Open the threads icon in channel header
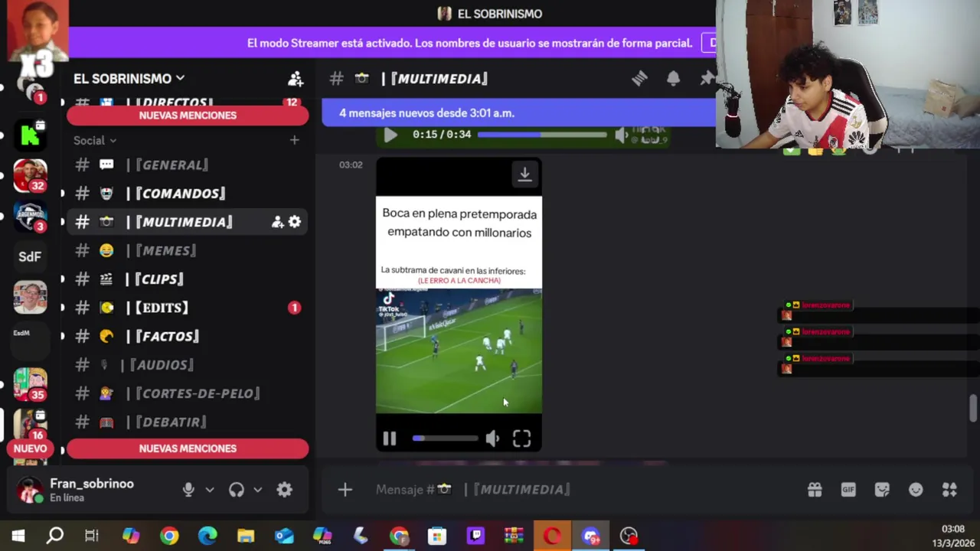This screenshot has height=551, width=980. click(x=639, y=79)
